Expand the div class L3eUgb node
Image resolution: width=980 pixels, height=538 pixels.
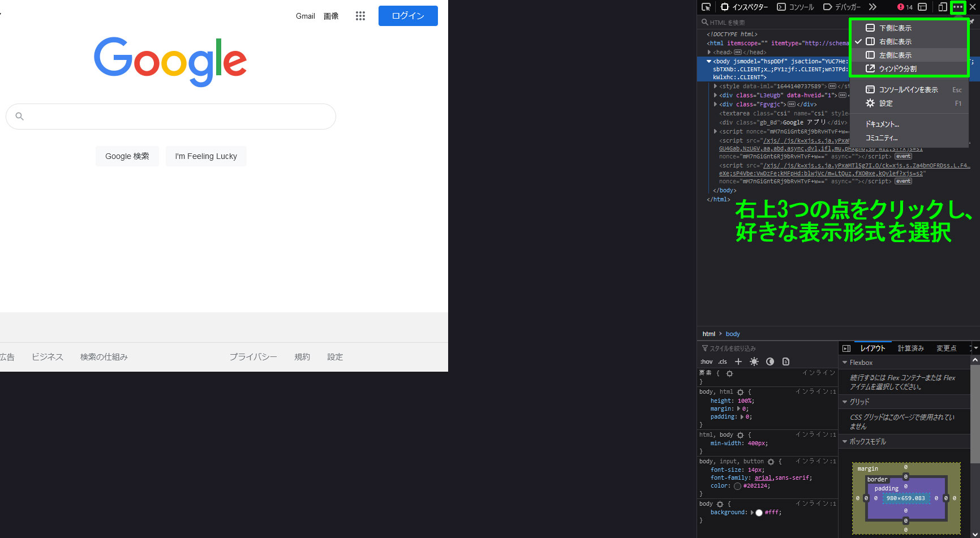coord(716,95)
